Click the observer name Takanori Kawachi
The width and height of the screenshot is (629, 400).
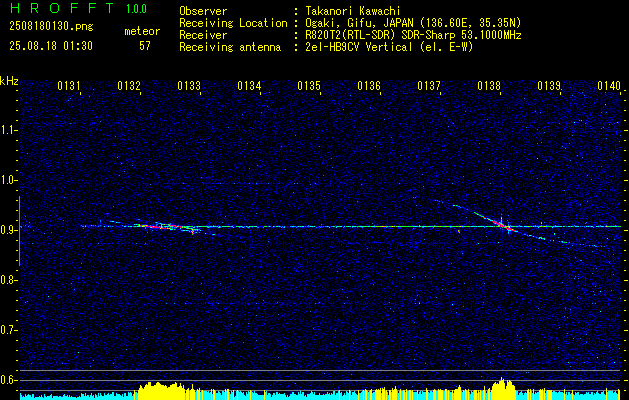coord(353,11)
